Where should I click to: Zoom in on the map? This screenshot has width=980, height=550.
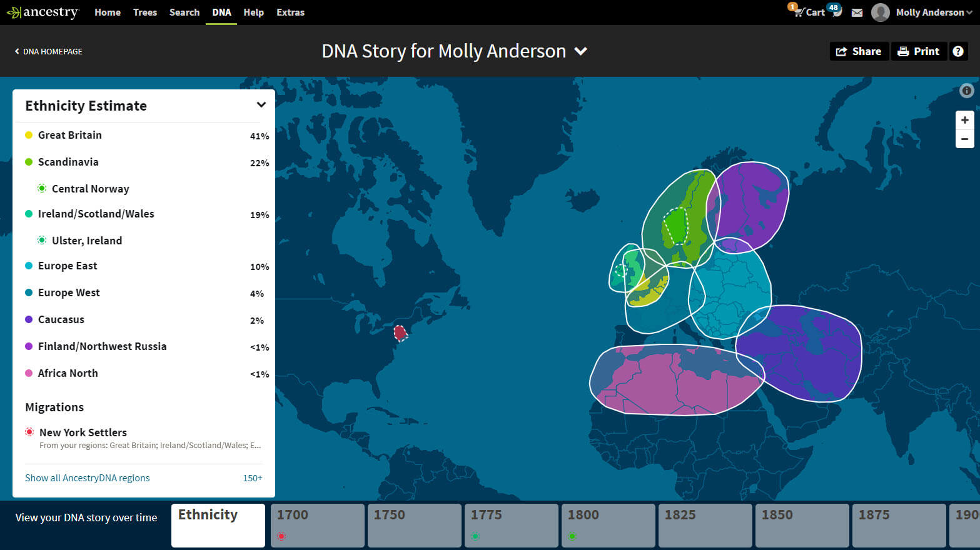(x=964, y=120)
